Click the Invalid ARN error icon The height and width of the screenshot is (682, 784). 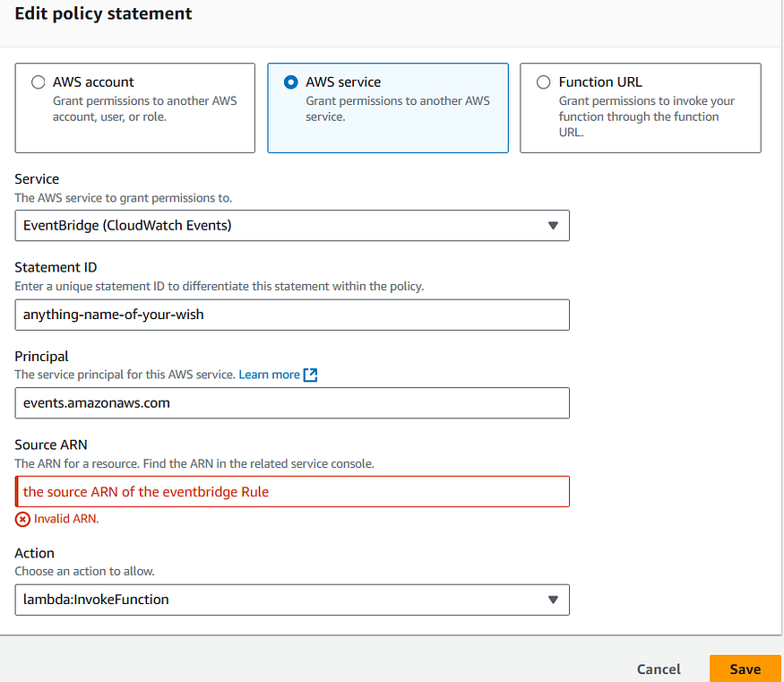pos(22,520)
